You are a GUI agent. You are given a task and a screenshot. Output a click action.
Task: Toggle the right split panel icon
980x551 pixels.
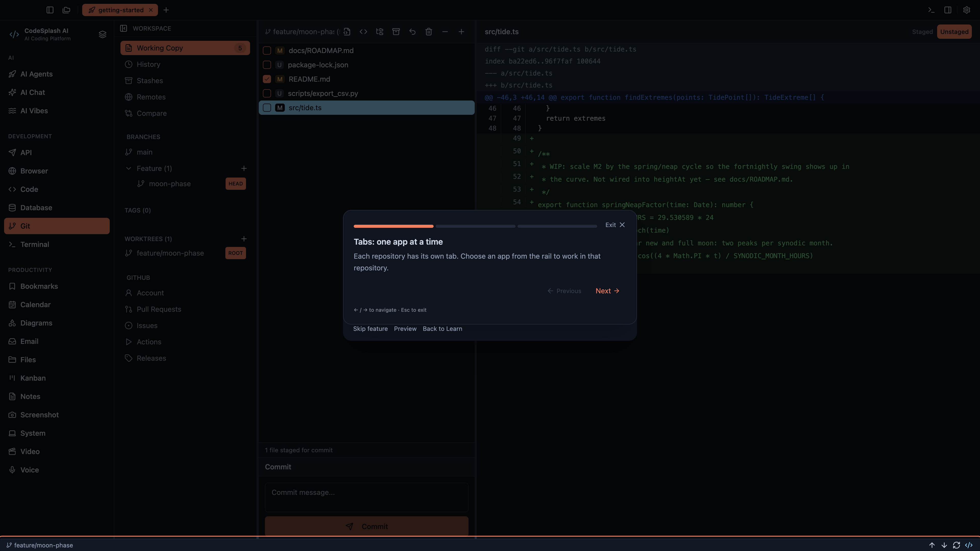(948, 10)
